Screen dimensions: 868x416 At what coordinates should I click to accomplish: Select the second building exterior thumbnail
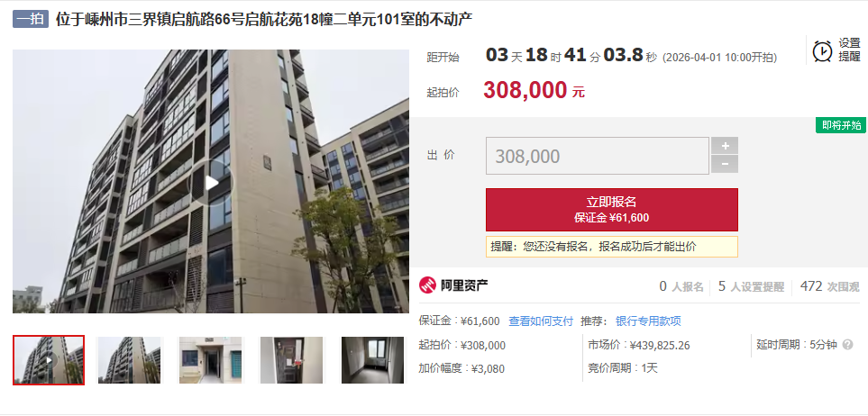pos(129,359)
